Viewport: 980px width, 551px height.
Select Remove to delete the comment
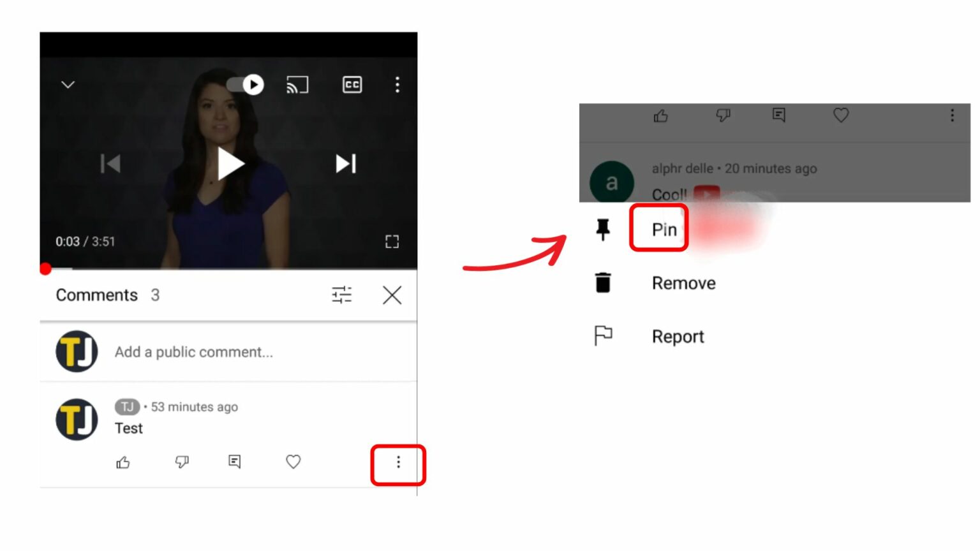[683, 283]
